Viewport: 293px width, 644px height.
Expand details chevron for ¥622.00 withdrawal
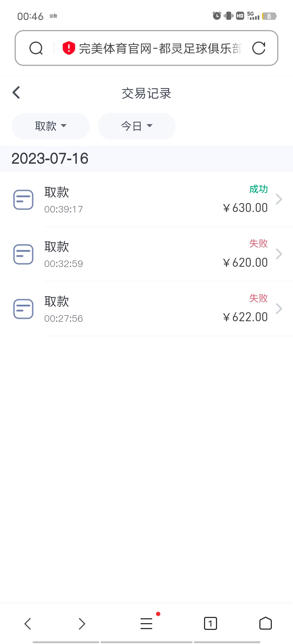pyautogui.click(x=279, y=309)
